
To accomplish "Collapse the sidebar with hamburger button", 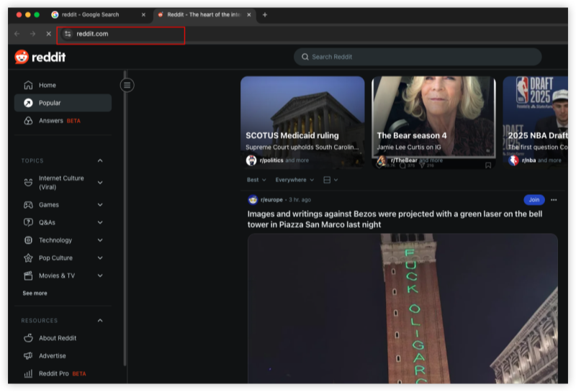I will [127, 86].
